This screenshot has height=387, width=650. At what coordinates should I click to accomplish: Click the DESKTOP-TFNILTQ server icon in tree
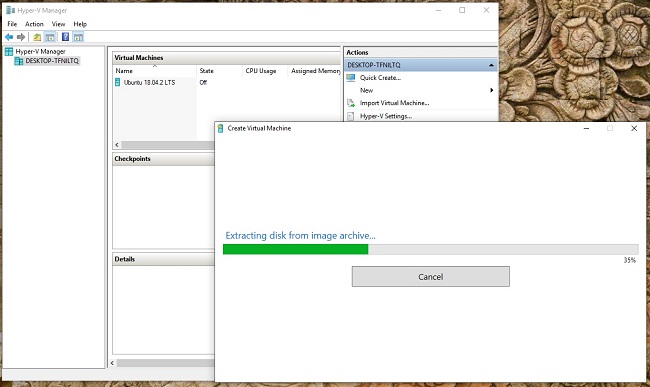(x=19, y=61)
